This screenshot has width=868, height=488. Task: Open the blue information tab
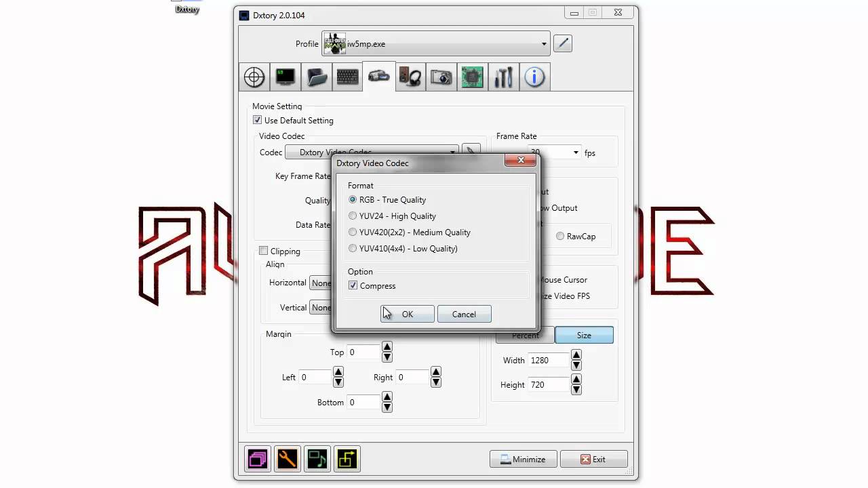pos(535,77)
